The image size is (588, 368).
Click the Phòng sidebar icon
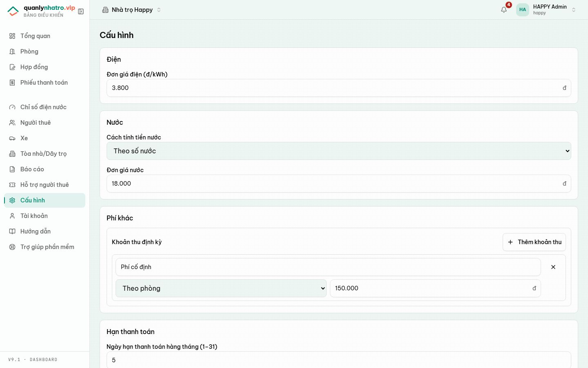pyautogui.click(x=12, y=52)
